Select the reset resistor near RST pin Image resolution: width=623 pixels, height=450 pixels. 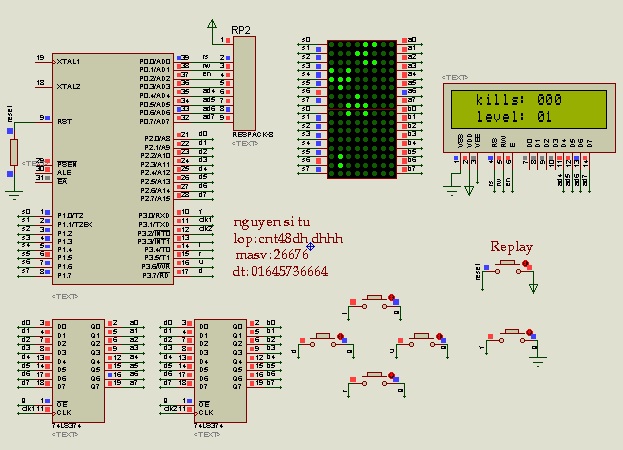[14, 152]
